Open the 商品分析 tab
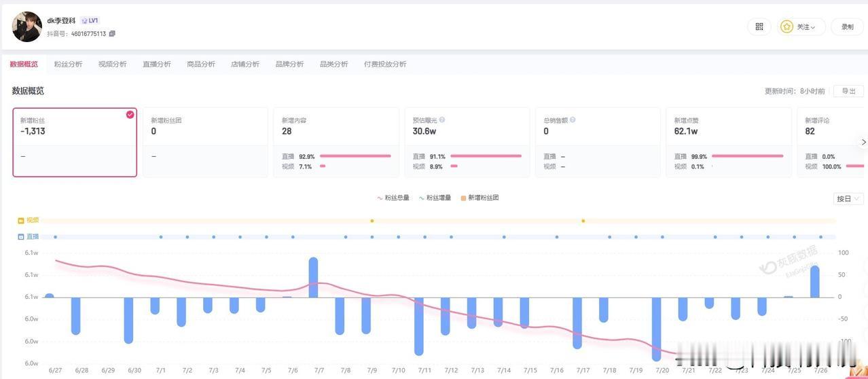868x379 pixels. (x=201, y=64)
